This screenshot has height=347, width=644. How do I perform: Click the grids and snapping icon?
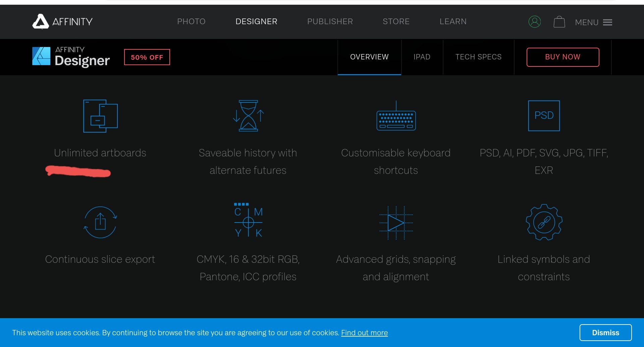pyautogui.click(x=396, y=222)
